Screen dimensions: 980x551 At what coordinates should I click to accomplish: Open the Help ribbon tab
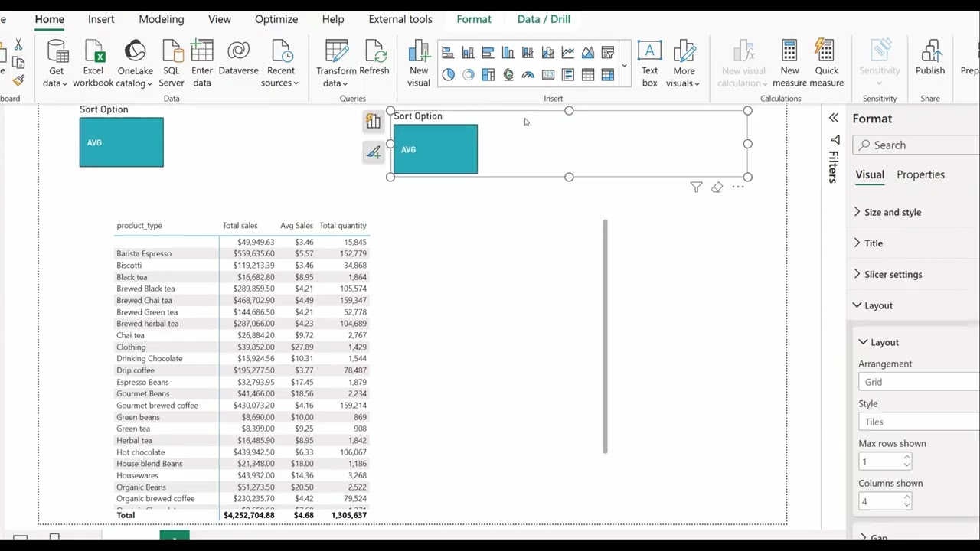[x=333, y=19]
